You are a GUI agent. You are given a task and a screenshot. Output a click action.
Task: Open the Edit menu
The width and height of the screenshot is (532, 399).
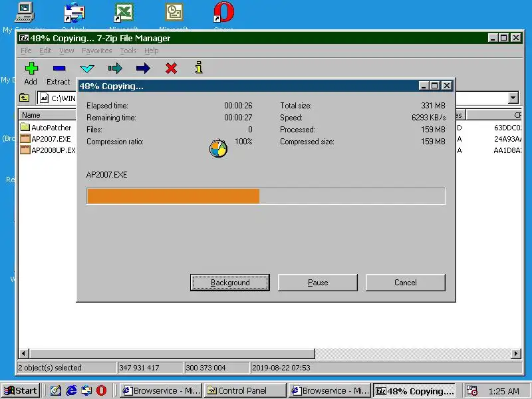[45, 51]
